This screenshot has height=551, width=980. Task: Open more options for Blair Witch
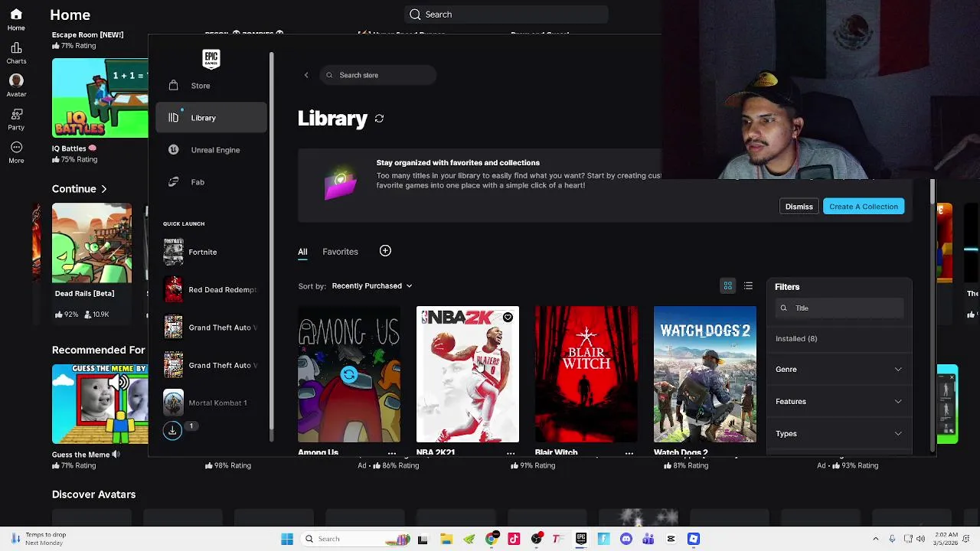pos(629,453)
